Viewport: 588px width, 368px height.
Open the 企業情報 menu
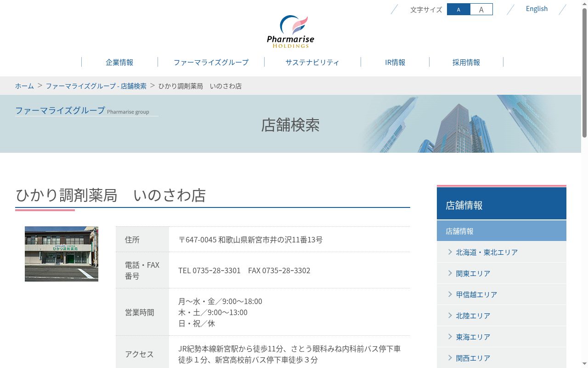coord(119,62)
